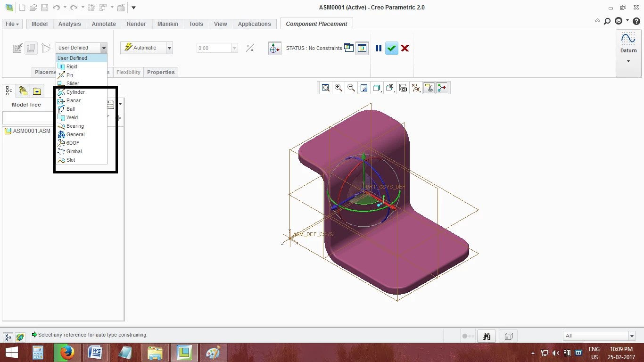Toggle the Spin Center display
The height and width of the screenshot is (362, 644).
pyautogui.click(x=442, y=88)
